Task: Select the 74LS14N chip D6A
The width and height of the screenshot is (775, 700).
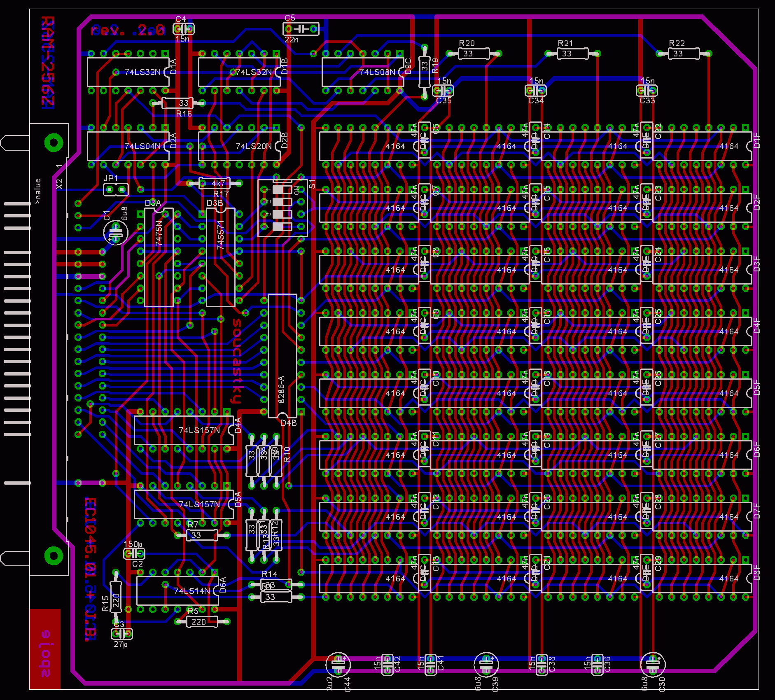Action: point(177,591)
